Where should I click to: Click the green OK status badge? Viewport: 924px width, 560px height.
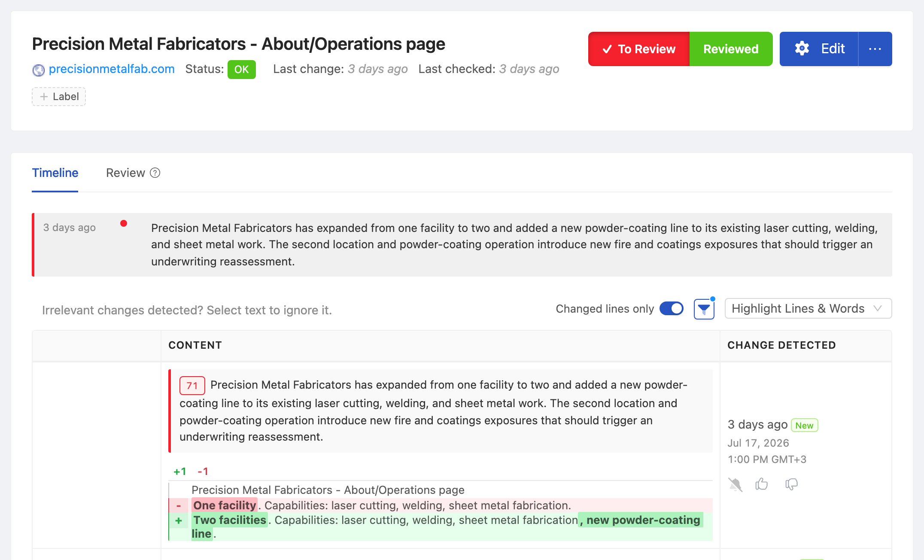(x=241, y=70)
